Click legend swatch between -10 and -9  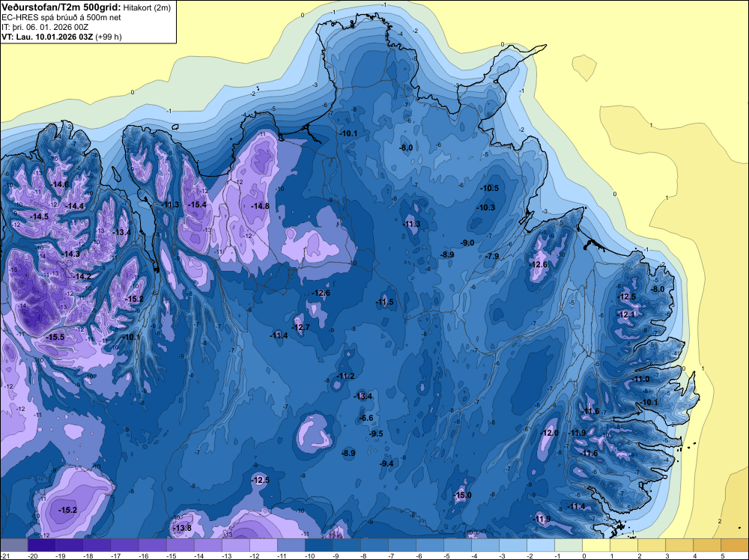point(319,545)
